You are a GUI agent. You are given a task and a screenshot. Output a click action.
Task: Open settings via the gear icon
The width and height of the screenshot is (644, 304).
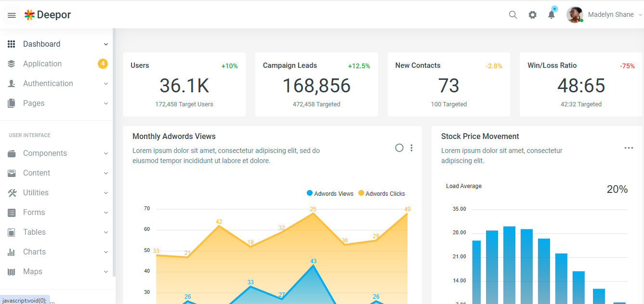tap(532, 14)
